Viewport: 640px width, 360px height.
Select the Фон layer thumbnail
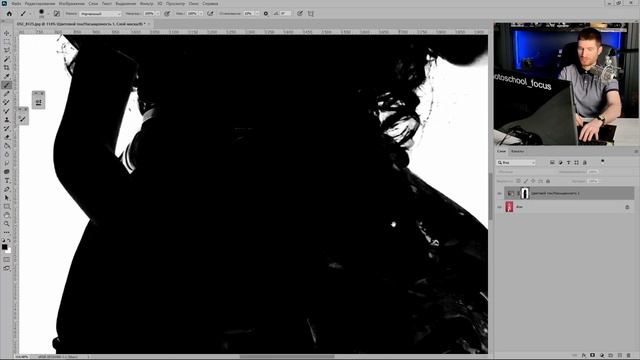(x=509, y=207)
